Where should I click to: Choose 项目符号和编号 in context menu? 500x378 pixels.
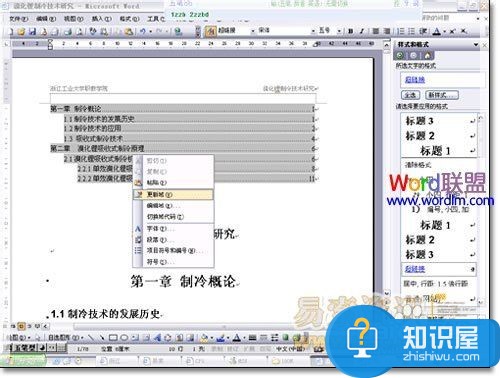(173, 250)
